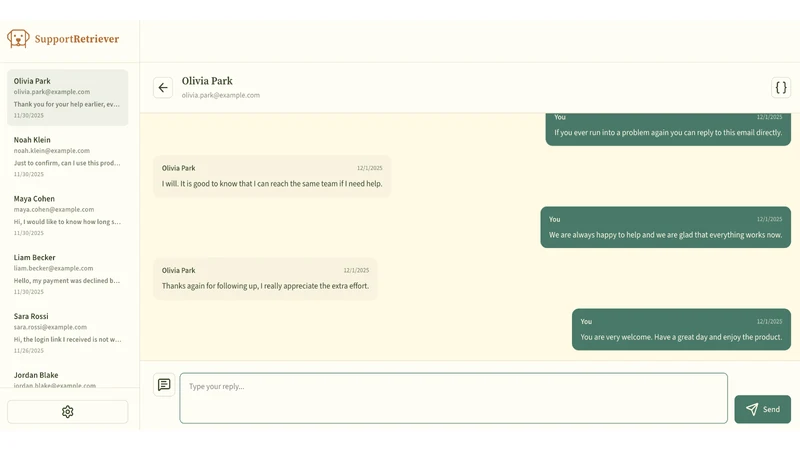Click preview 'Hi, I would like to know how long s...'
800x450 pixels.
[67, 222]
